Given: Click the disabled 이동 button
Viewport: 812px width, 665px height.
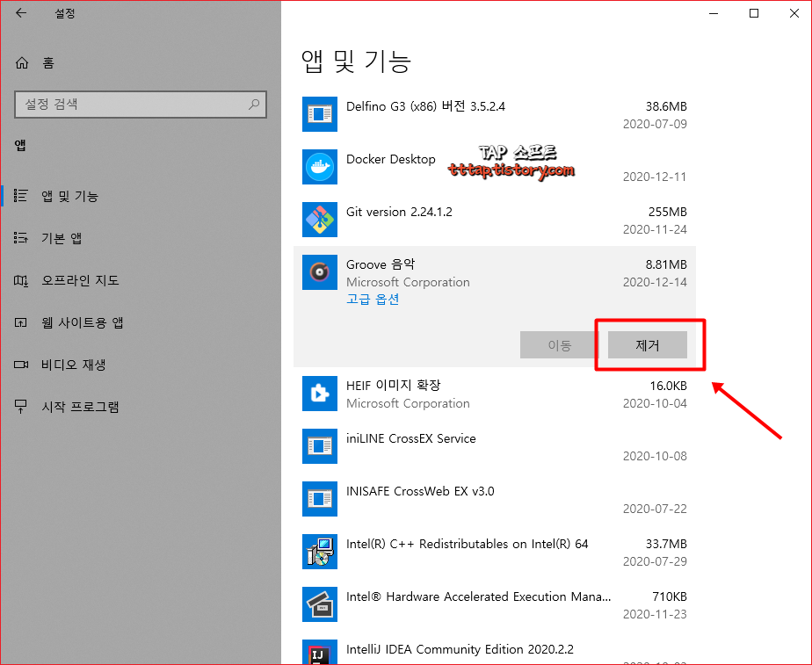Looking at the screenshot, I should click(559, 344).
